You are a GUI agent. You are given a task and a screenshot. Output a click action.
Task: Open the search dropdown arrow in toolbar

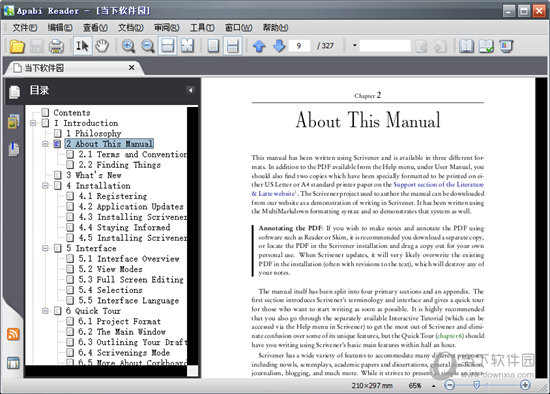click(x=355, y=45)
